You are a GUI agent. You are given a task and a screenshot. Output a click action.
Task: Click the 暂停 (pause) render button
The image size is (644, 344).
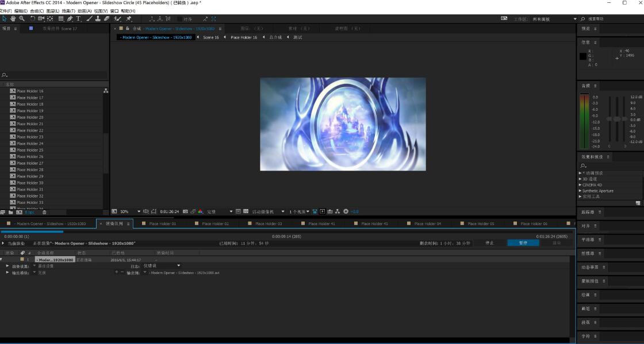tap(523, 243)
